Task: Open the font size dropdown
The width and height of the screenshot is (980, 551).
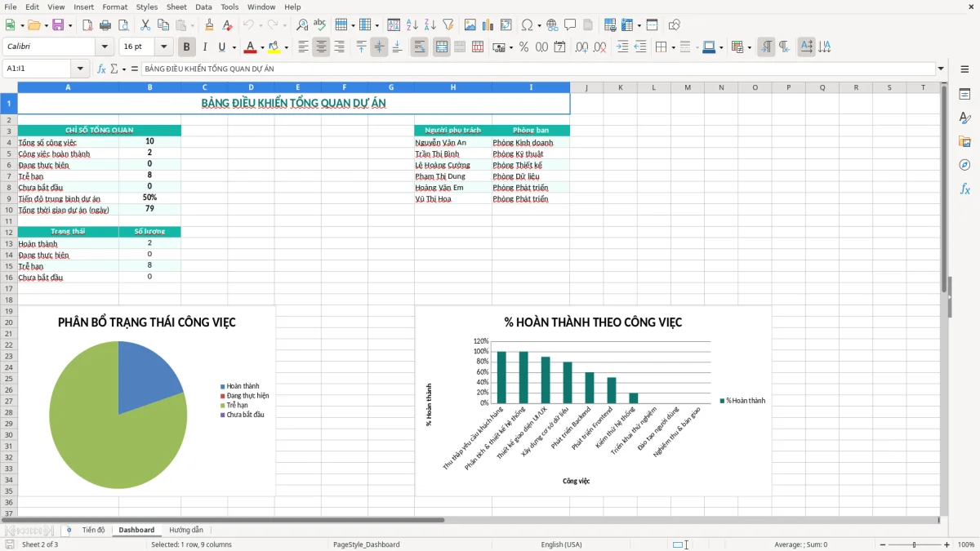Action: [x=164, y=47]
